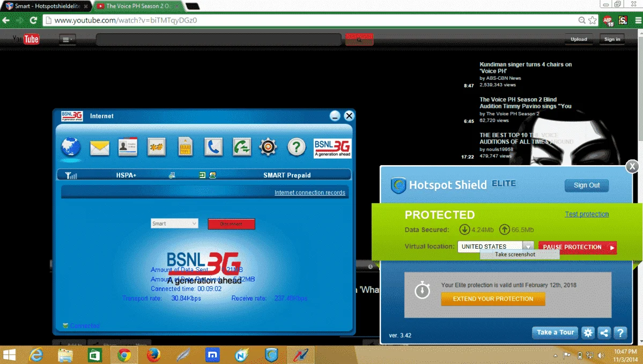Viewport: 643px width, 364px height.
Task: Click the YouTube Upload button
Action: 579,39
